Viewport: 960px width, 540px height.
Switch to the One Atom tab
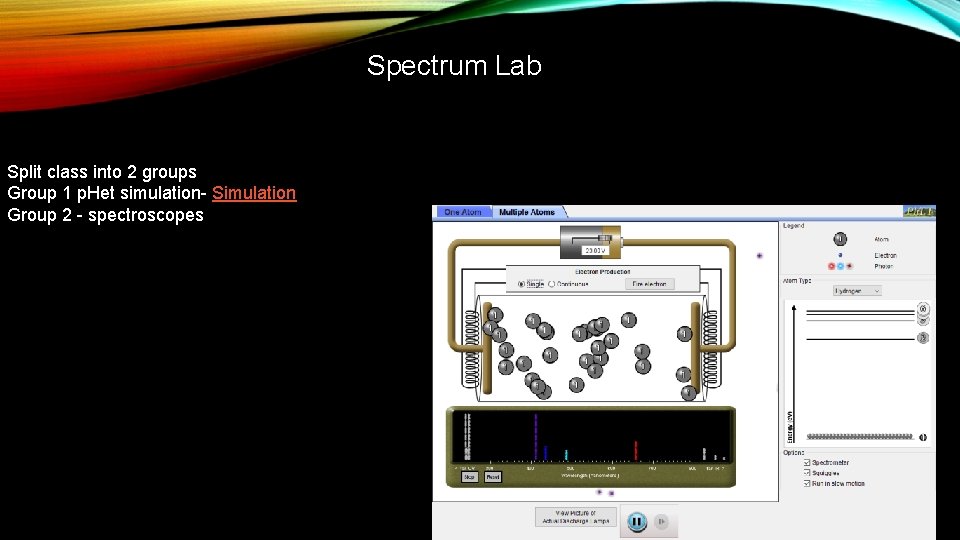(463, 212)
